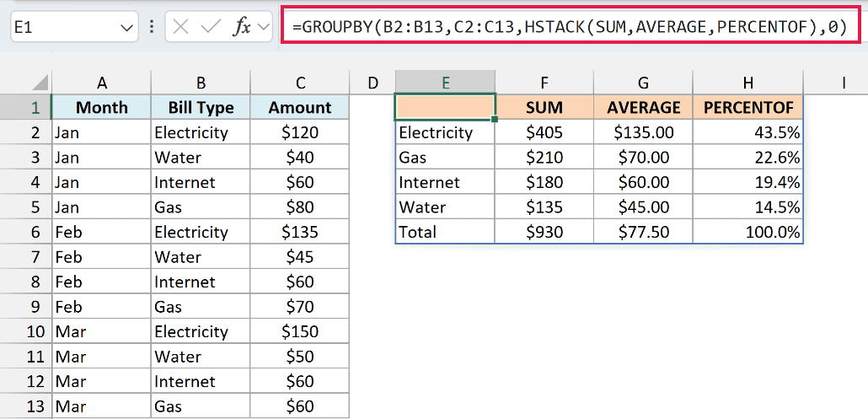Select the $180 sum cell
Screen dimensions: 868x419
click(544, 182)
